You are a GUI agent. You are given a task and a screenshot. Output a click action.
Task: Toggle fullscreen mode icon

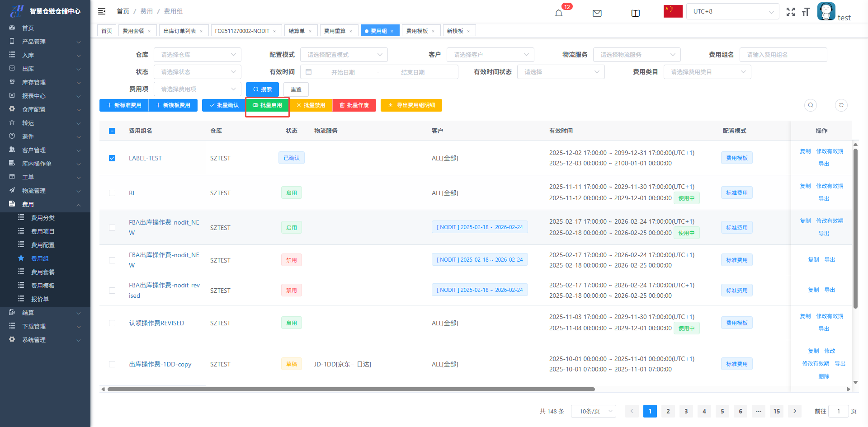pyautogui.click(x=790, y=12)
